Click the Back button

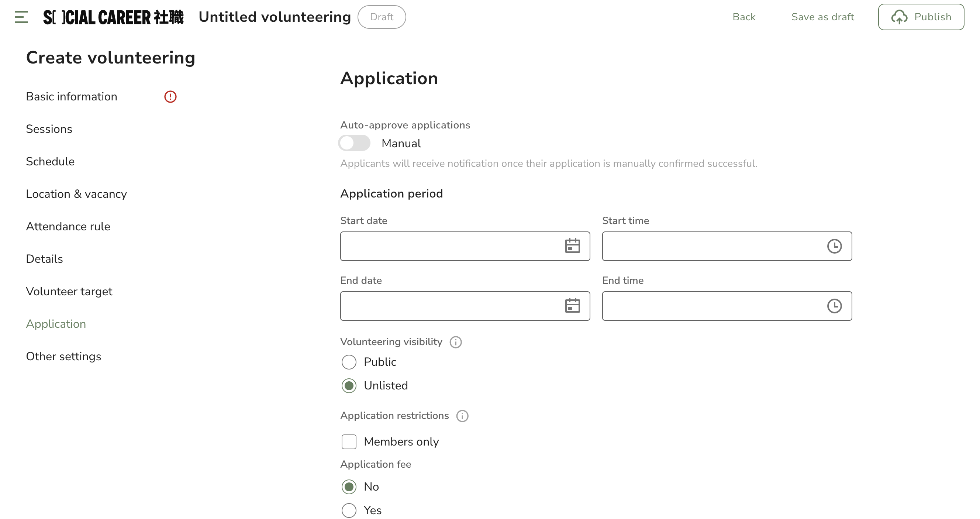(744, 17)
